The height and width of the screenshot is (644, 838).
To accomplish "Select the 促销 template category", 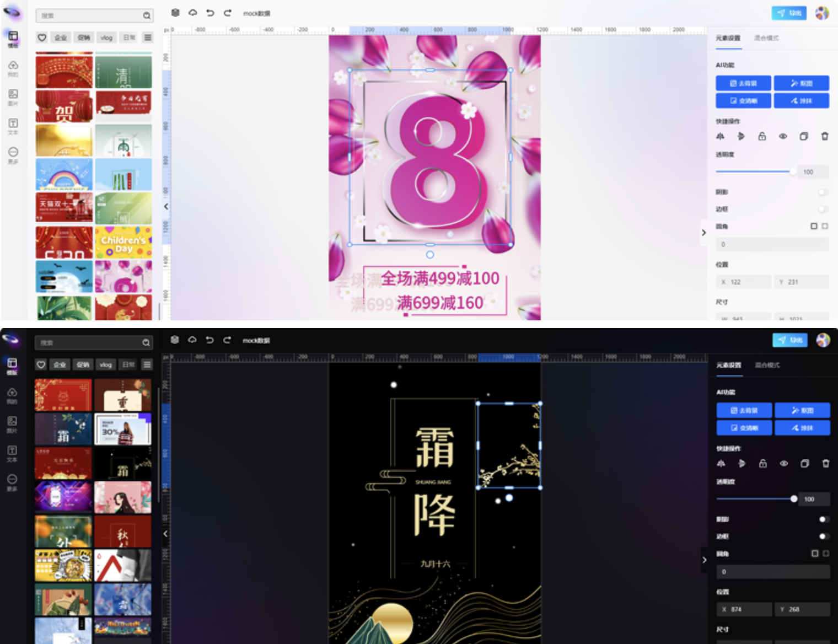I will (84, 37).
